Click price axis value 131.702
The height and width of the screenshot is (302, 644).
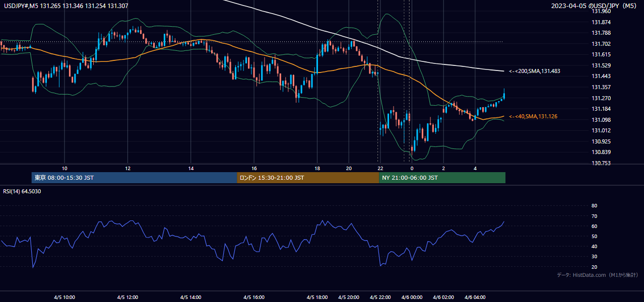(602, 44)
